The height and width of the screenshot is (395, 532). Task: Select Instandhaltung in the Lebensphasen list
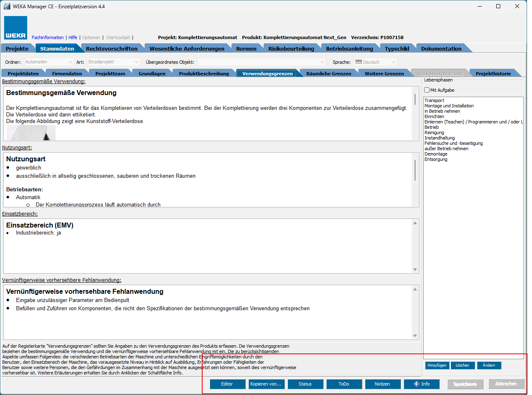point(439,138)
